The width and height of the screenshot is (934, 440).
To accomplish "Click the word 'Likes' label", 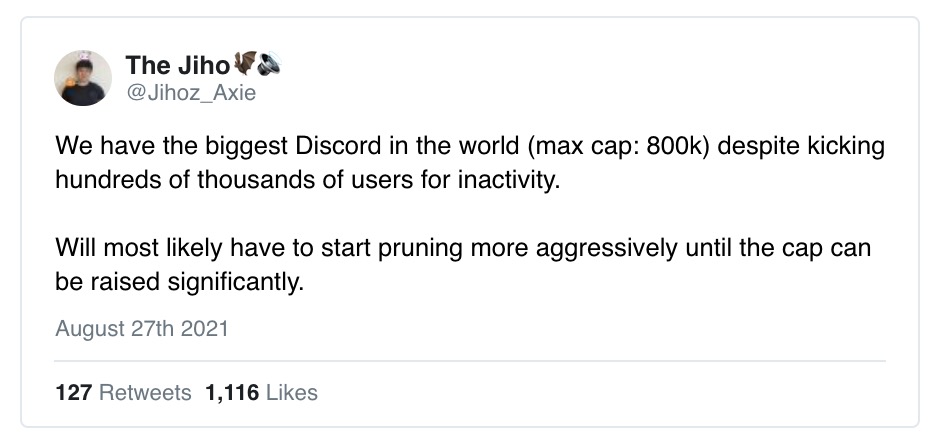I will click(x=292, y=392).
